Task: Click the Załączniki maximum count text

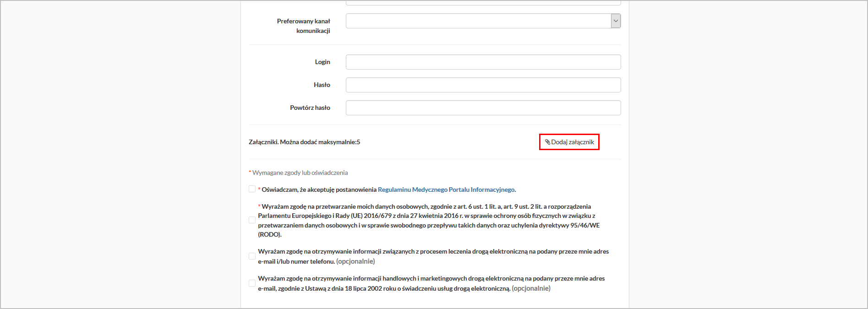Action: pyautogui.click(x=304, y=142)
